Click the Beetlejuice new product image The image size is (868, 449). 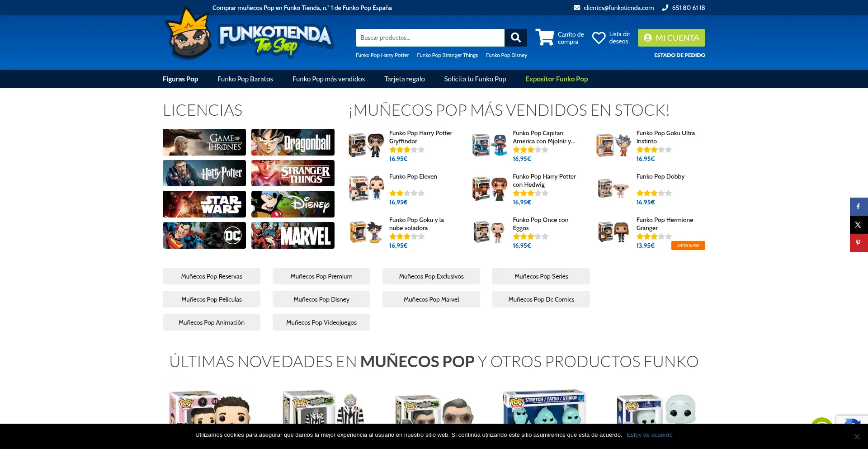pyautogui.click(x=324, y=407)
